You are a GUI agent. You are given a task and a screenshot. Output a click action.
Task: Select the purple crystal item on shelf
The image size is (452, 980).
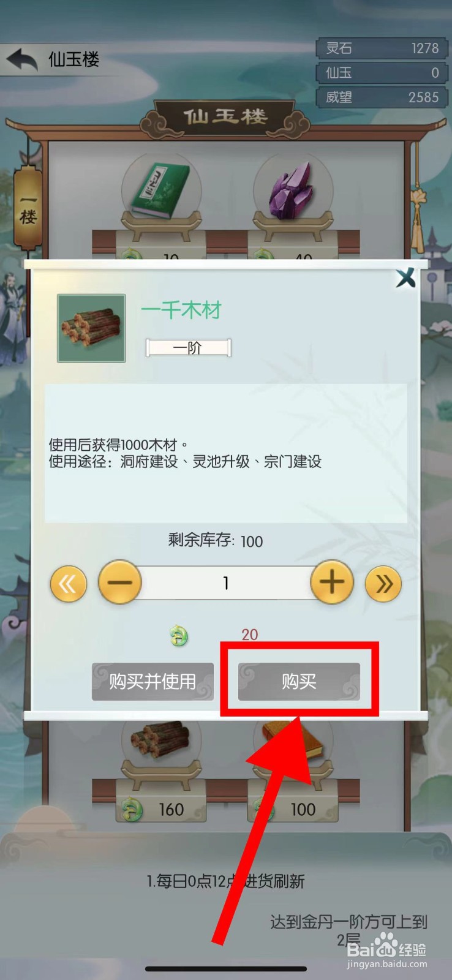(x=293, y=190)
